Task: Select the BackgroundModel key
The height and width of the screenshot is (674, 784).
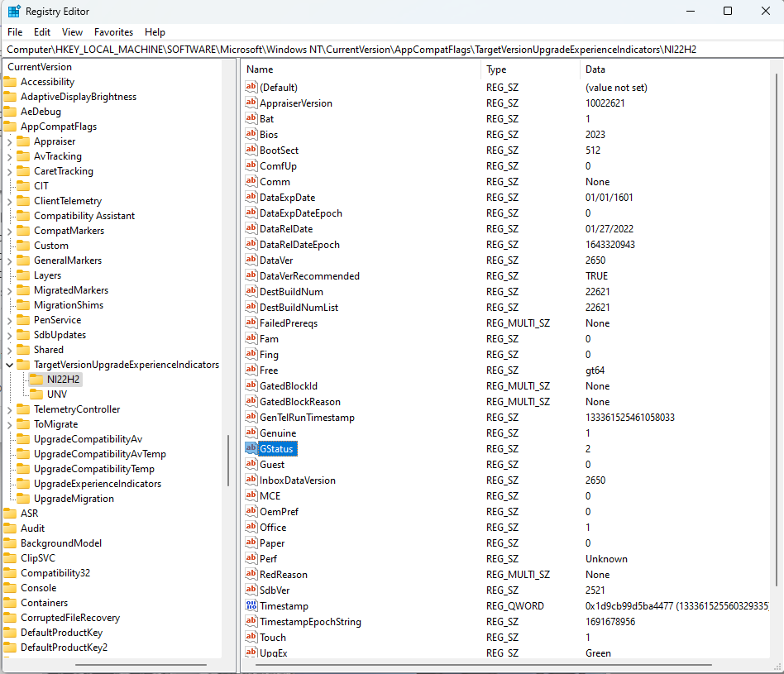Action: 61,543
